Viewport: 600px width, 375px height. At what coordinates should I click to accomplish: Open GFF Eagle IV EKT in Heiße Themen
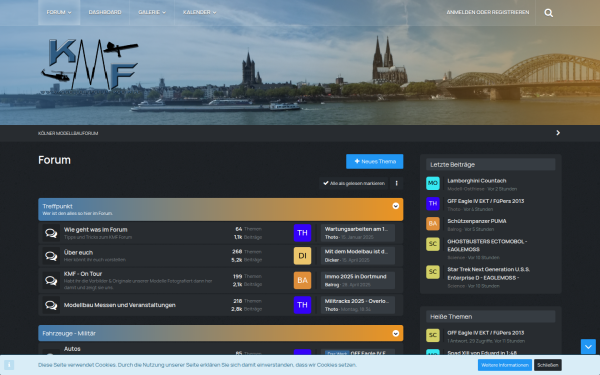coord(486,333)
